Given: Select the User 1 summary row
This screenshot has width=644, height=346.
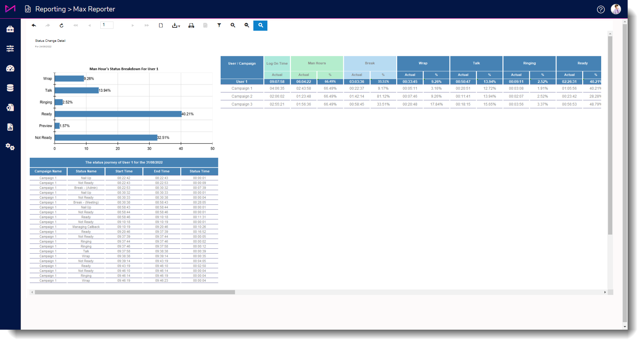Looking at the screenshot, I should pyautogui.click(x=411, y=82).
